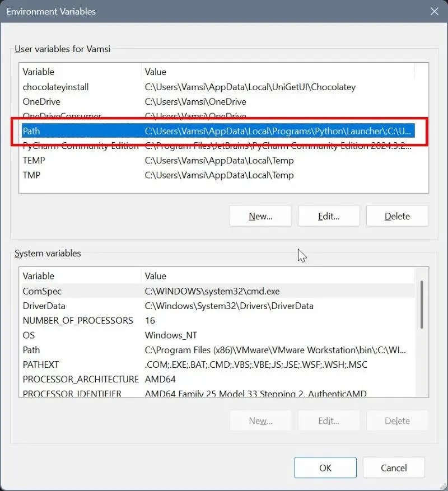The image size is (448, 491).
Task: Click the VMware Workstation path value
Action: (x=276, y=350)
